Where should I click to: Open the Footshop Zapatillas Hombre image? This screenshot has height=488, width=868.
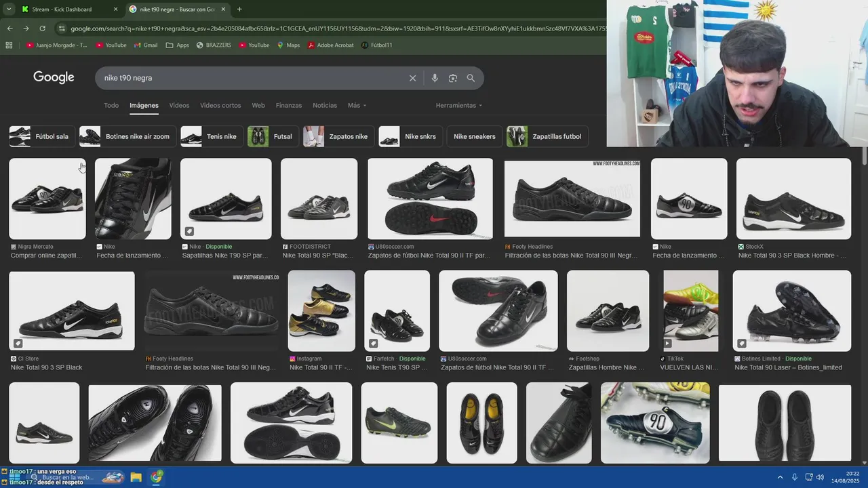pos(608,310)
